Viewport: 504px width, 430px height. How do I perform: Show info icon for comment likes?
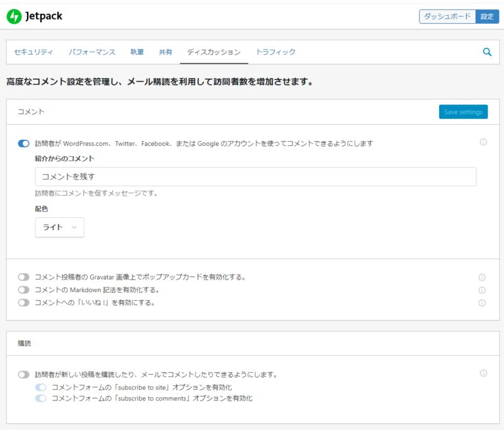coord(482,303)
